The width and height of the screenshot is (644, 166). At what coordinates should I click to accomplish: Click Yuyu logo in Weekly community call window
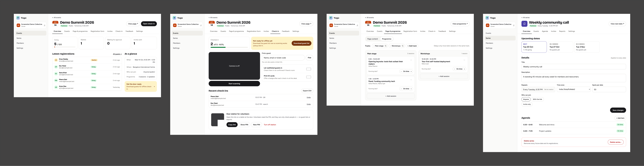point(487,18)
